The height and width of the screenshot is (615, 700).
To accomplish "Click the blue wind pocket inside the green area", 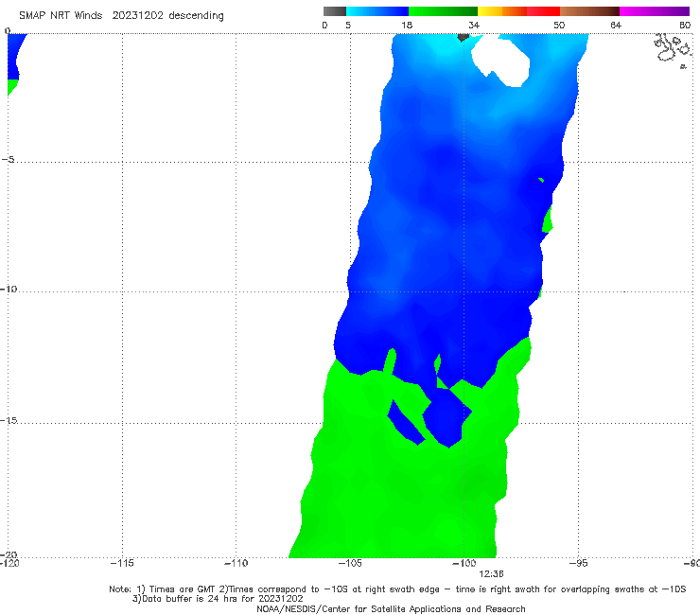I will pyautogui.click(x=445, y=417).
